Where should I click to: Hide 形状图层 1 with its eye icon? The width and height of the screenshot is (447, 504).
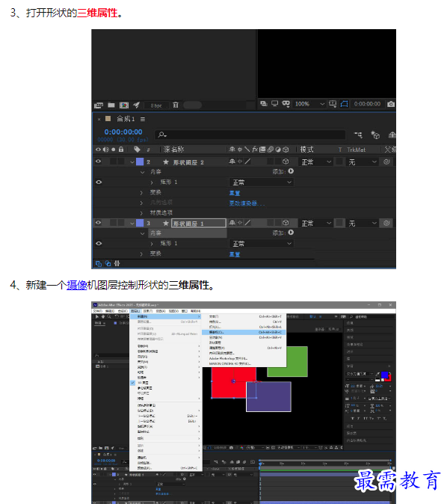tap(99, 222)
